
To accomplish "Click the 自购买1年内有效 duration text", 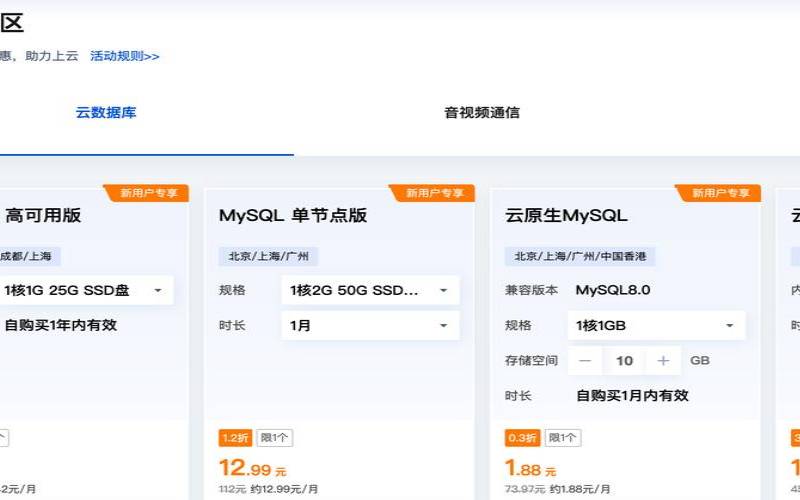I will point(61,325).
